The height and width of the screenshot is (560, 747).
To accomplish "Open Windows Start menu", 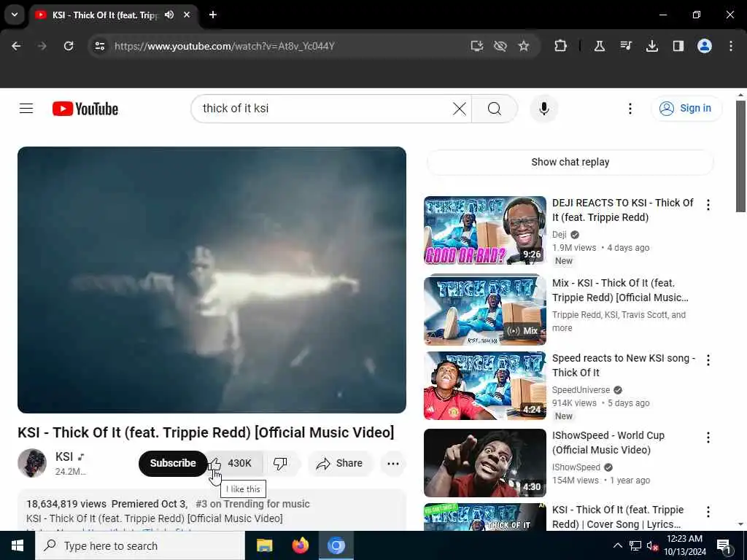I will pos(18,545).
